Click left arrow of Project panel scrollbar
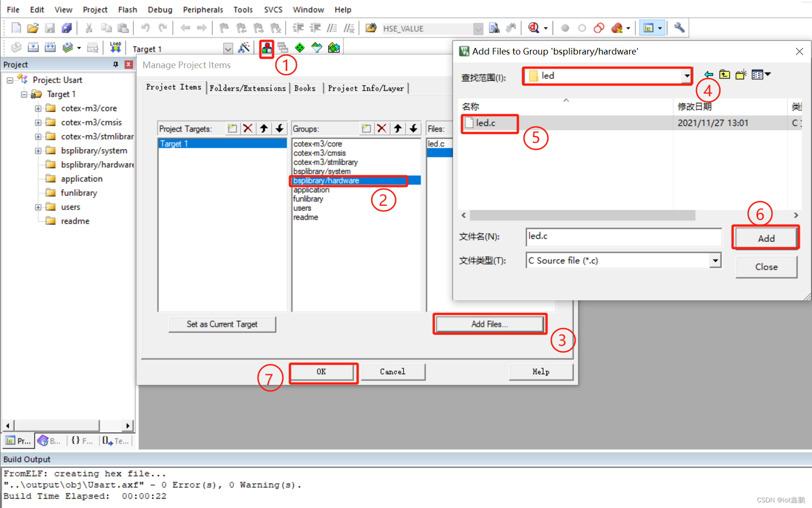The image size is (812, 508). (x=8, y=426)
